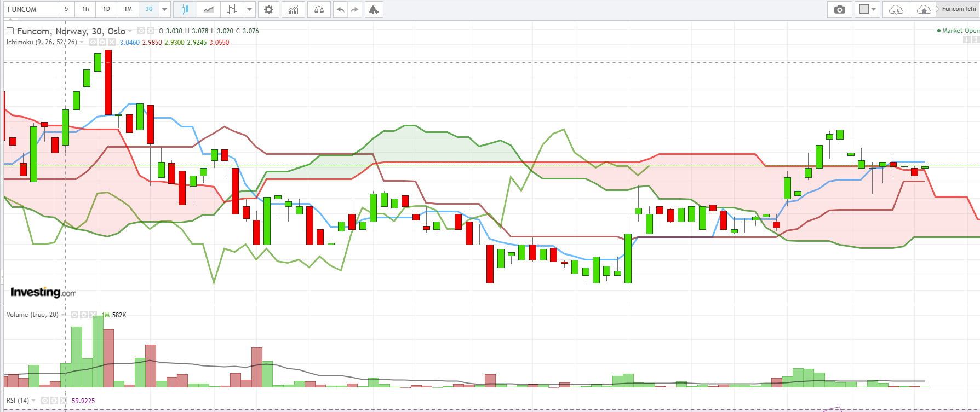This screenshot has width=980, height=412.
Task: Create an alert with bell icon
Action: [x=374, y=9]
